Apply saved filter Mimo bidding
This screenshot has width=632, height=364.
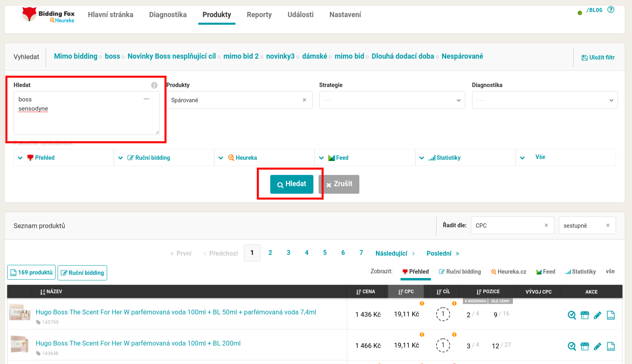click(x=76, y=56)
